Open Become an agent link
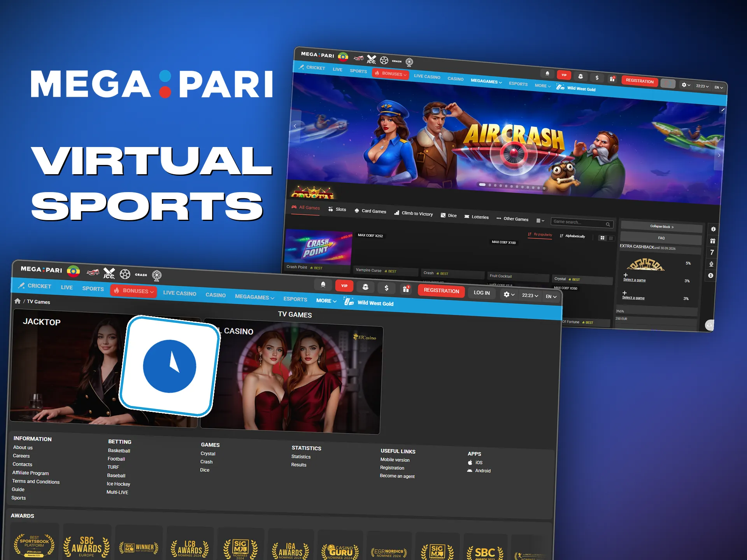747x560 pixels. [397, 476]
